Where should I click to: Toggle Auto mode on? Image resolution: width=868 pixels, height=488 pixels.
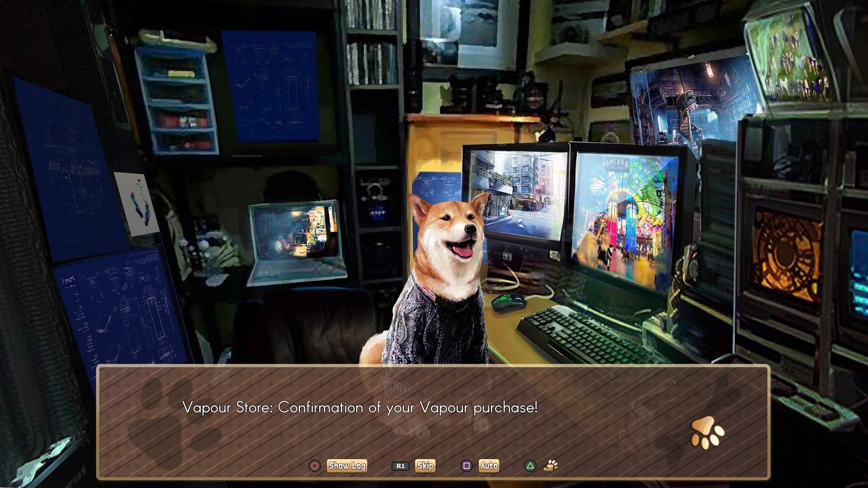[x=489, y=466]
